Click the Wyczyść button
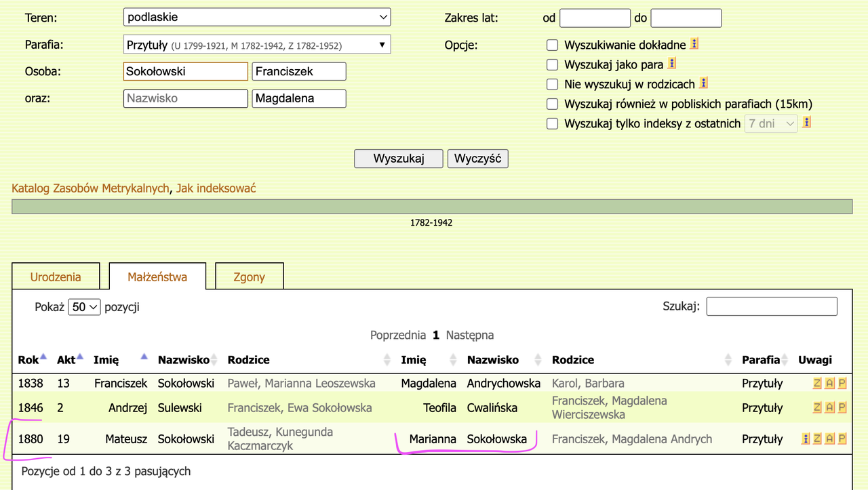The image size is (868, 490). click(477, 159)
